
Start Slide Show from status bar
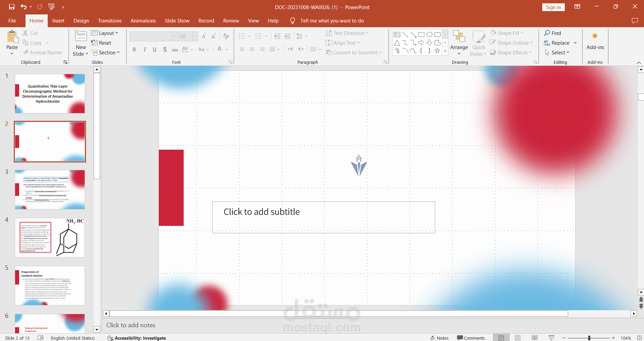[551, 338]
